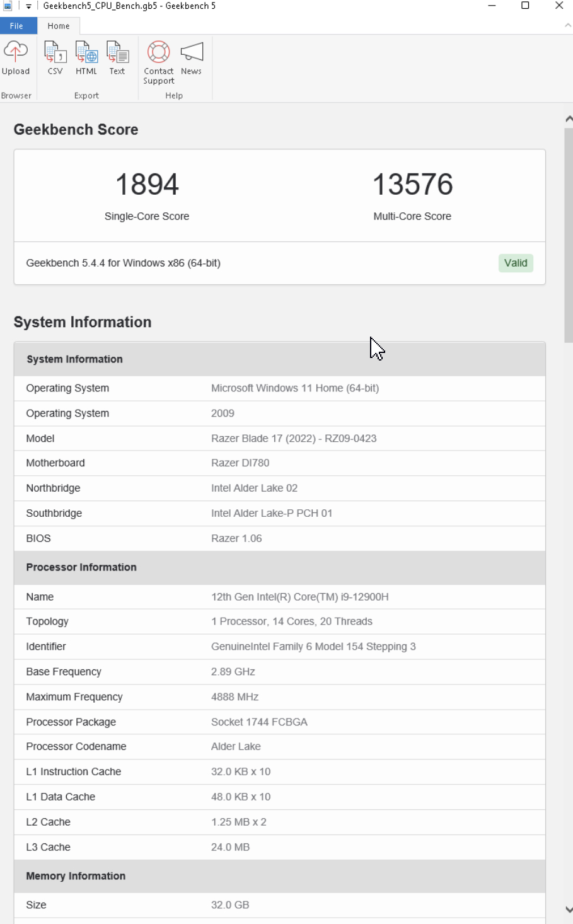The height and width of the screenshot is (924, 573).
Task: Click scrollbar up arrow
Action: point(569,118)
